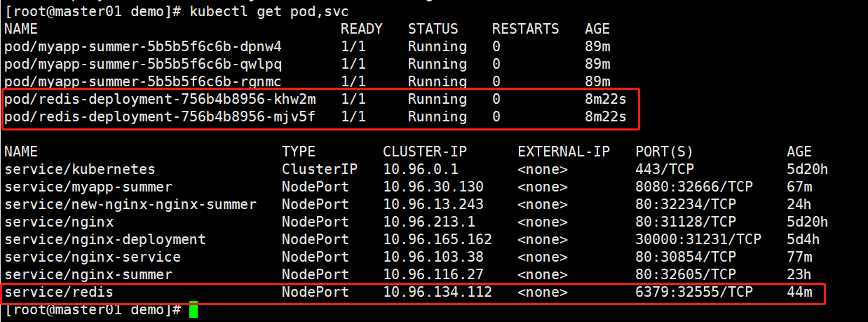
Task: Click the port mapping 6379:32555/TCP
Action: [694, 292]
